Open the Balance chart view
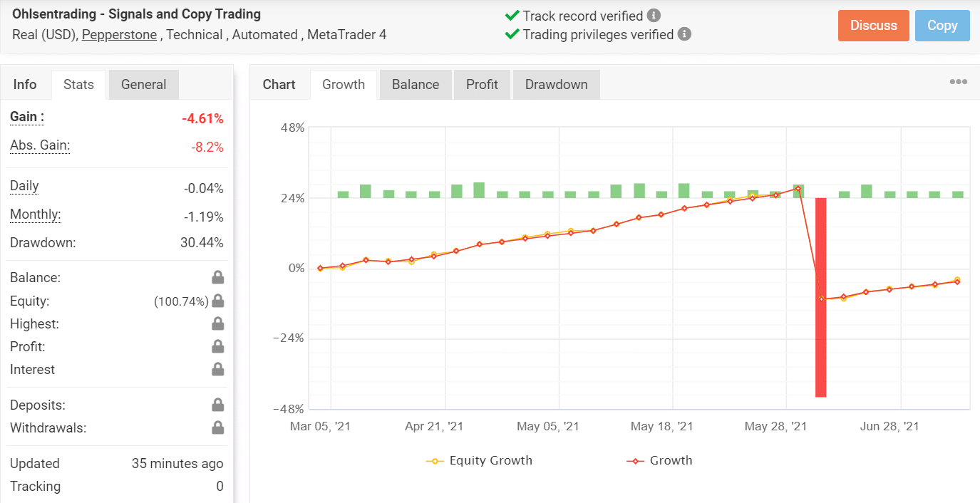 tap(415, 84)
